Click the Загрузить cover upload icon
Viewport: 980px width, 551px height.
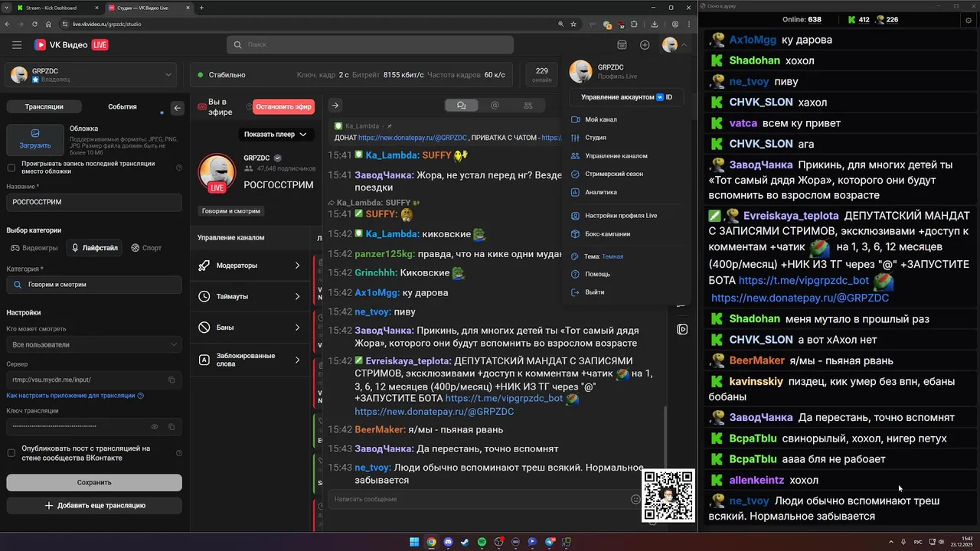click(x=35, y=133)
